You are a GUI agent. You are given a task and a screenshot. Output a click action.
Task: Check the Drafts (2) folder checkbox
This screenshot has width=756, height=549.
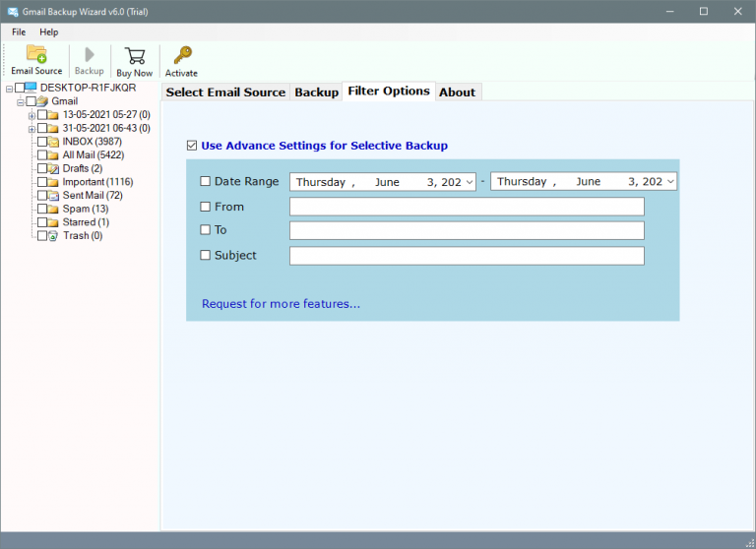coord(42,168)
